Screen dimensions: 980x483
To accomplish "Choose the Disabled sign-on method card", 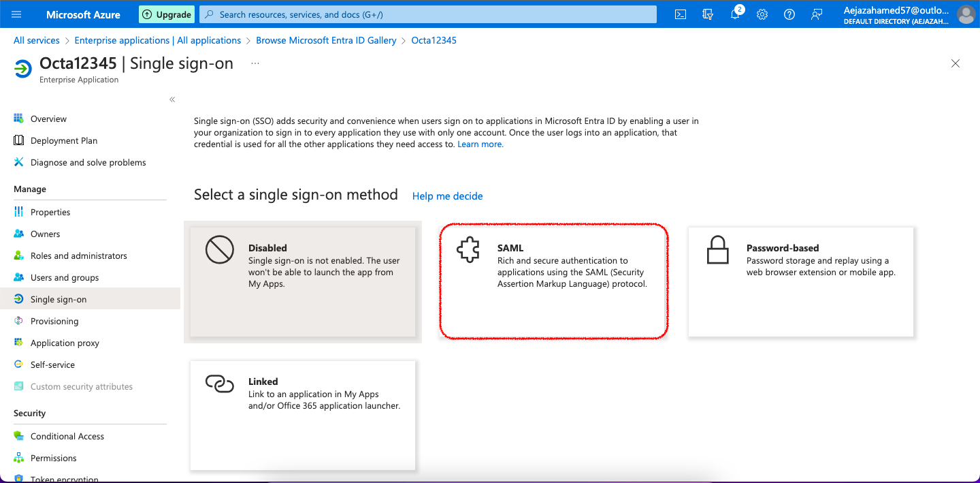I will click(303, 281).
